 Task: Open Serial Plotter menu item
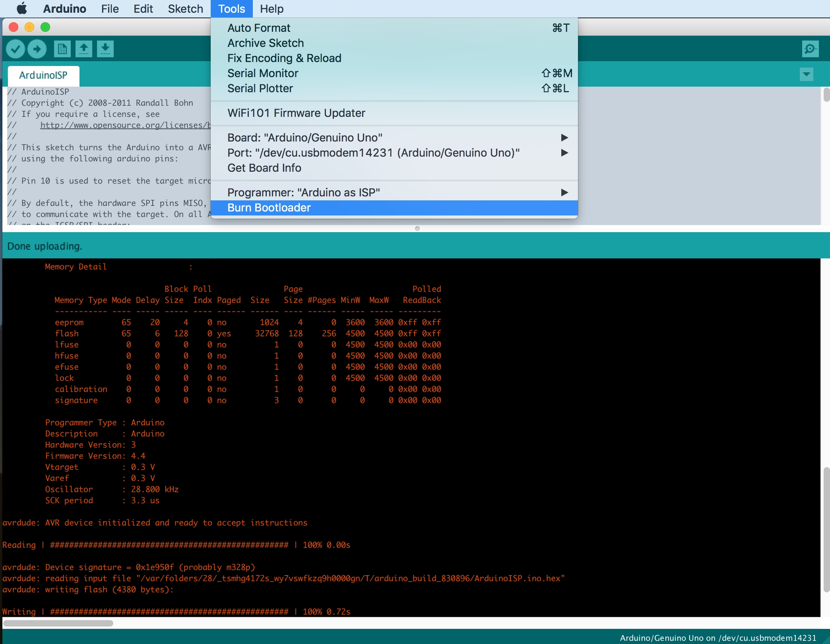click(x=394, y=88)
